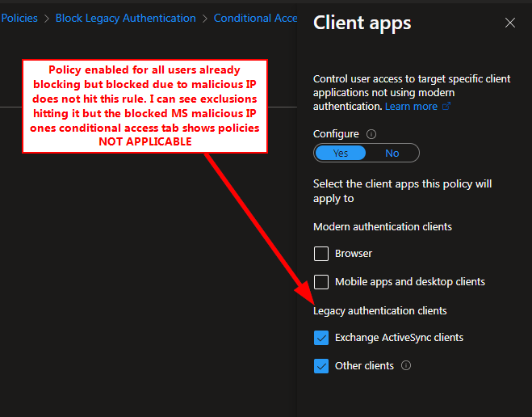Check Mobile apps and desktop clients
The width and height of the screenshot is (532, 417).
point(321,282)
